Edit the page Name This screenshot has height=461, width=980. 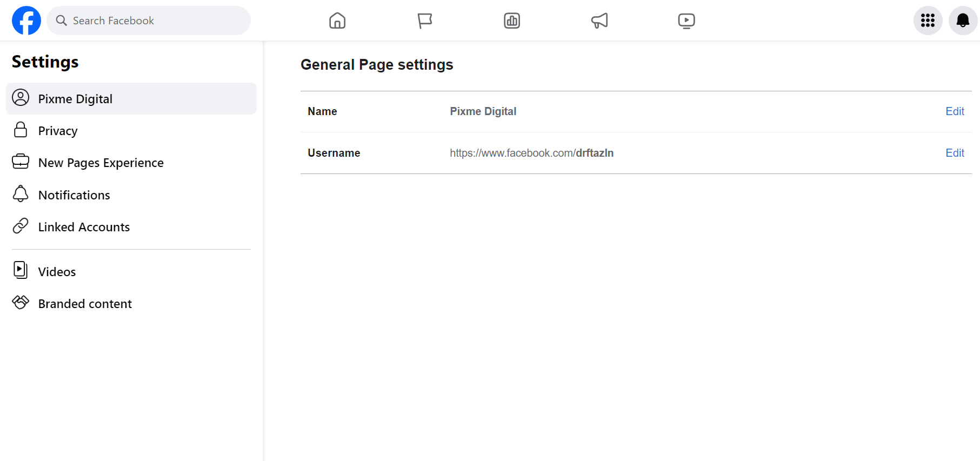[955, 111]
